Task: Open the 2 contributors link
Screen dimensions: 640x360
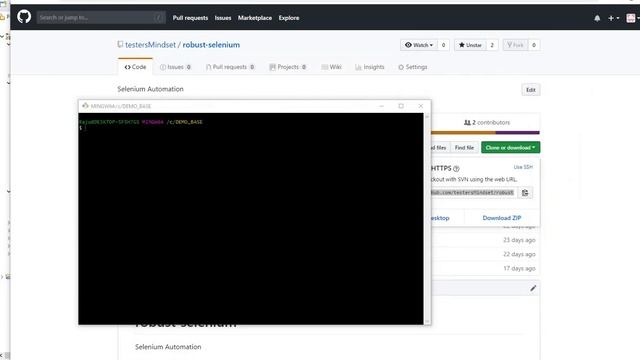Action: pyautogui.click(x=487, y=122)
